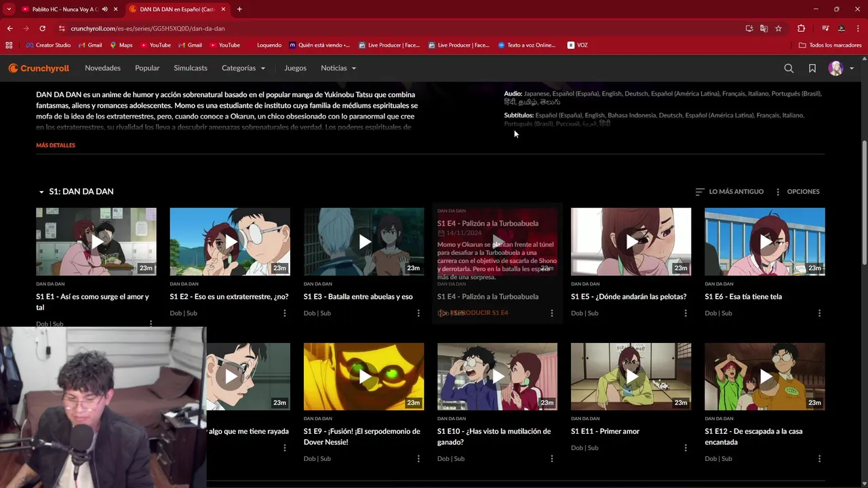Open the user profile avatar
This screenshot has height=488, width=868.
(x=835, y=68)
